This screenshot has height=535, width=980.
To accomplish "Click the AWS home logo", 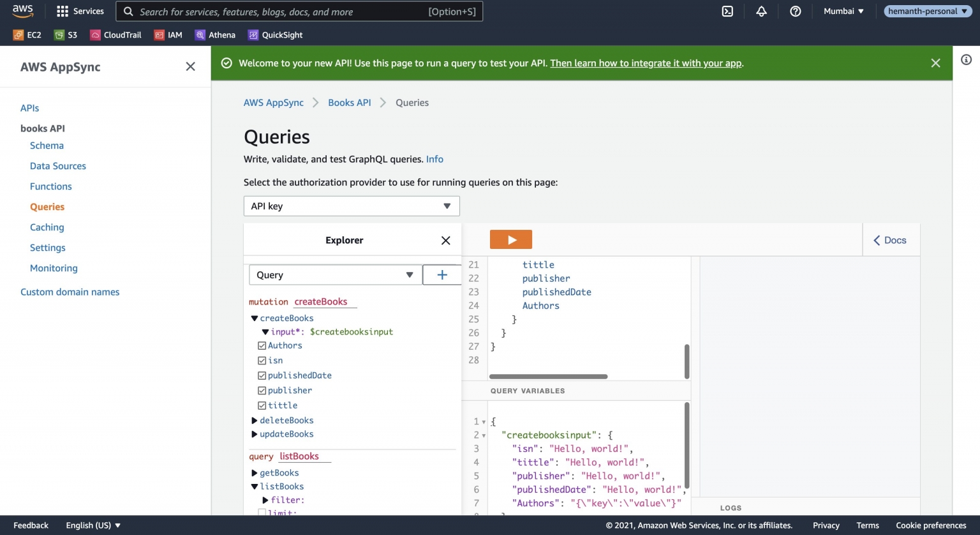I will pyautogui.click(x=22, y=10).
